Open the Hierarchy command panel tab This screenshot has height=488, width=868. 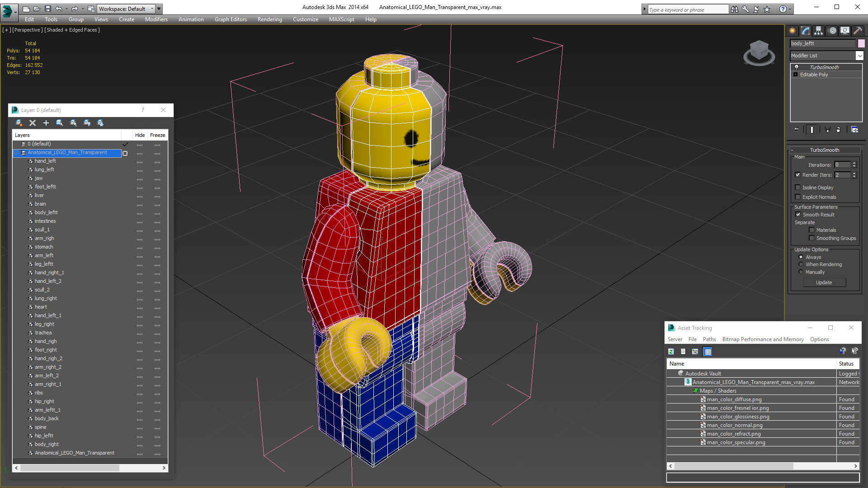point(818,31)
